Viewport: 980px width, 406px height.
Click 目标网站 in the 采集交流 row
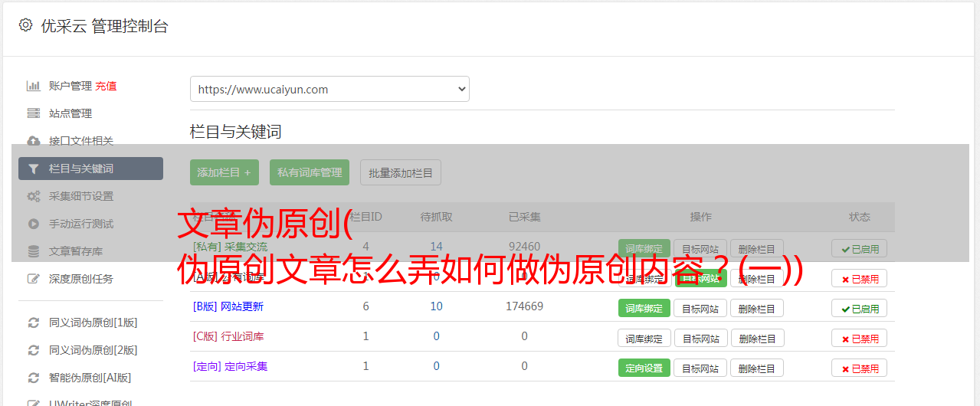700,248
